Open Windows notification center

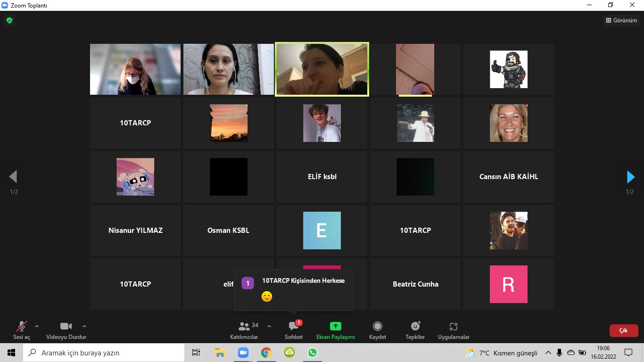628,353
